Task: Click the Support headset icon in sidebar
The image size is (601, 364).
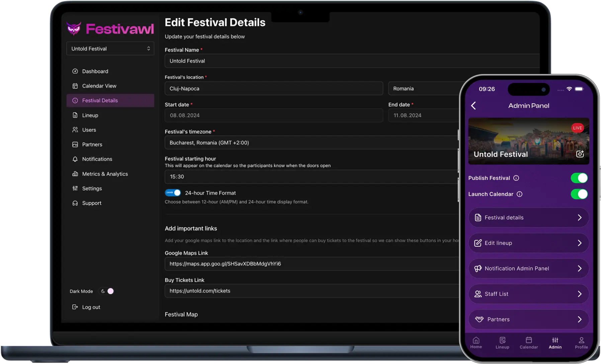Action: tap(75, 203)
